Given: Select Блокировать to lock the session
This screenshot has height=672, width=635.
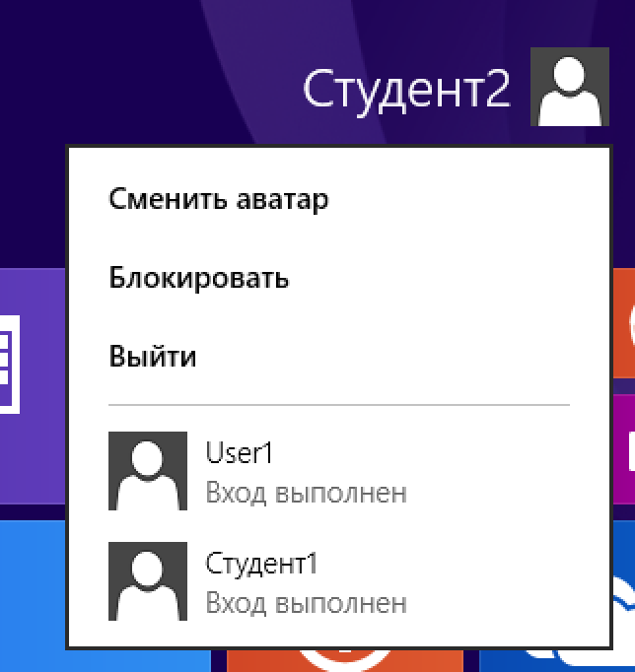Looking at the screenshot, I should point(199,278).
